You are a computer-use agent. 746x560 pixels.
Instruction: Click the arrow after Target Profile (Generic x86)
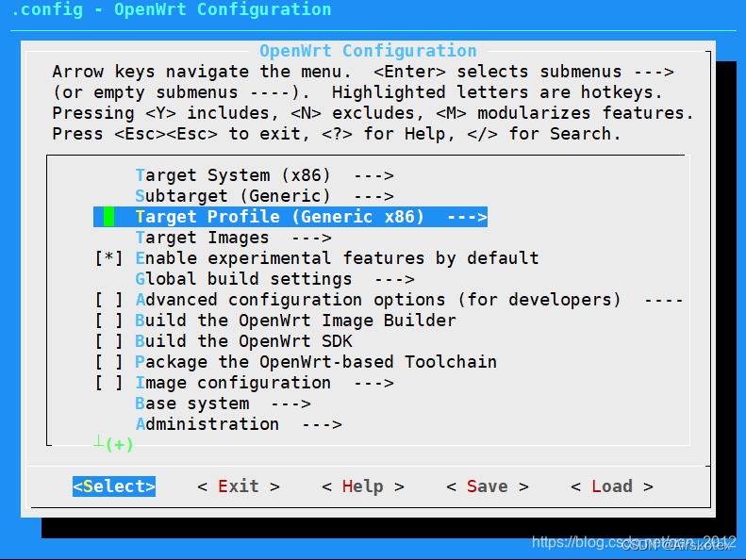tap(467, 218)
